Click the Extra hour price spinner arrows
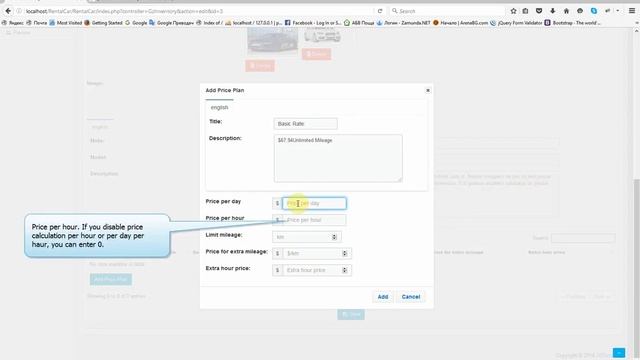 pyautogui.click(x=345, y=270)
